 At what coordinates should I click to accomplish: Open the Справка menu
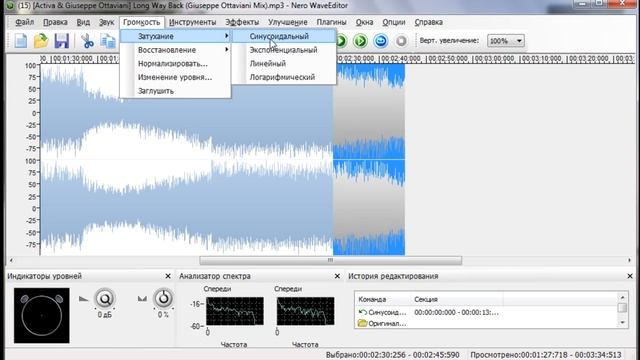coord(429,22)
